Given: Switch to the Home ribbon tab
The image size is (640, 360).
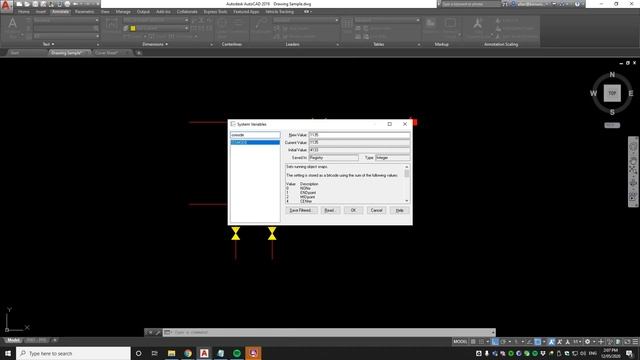Looking at the screenshot, I should tap(24, 12).
